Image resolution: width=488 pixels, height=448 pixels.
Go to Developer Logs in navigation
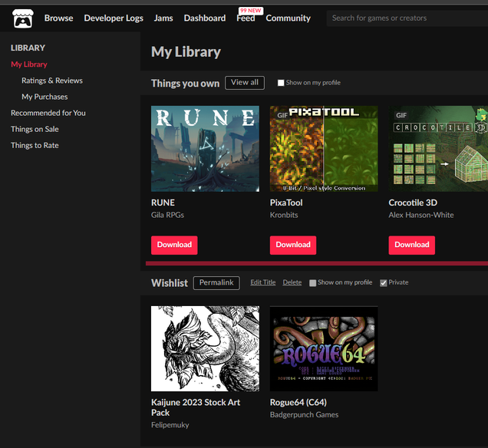(x=114, y=18)
